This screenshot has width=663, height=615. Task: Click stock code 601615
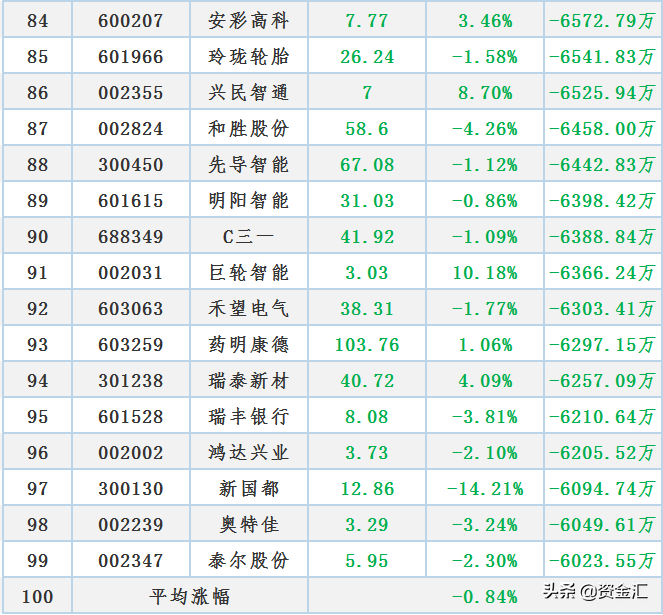click(x=131, y=200)
